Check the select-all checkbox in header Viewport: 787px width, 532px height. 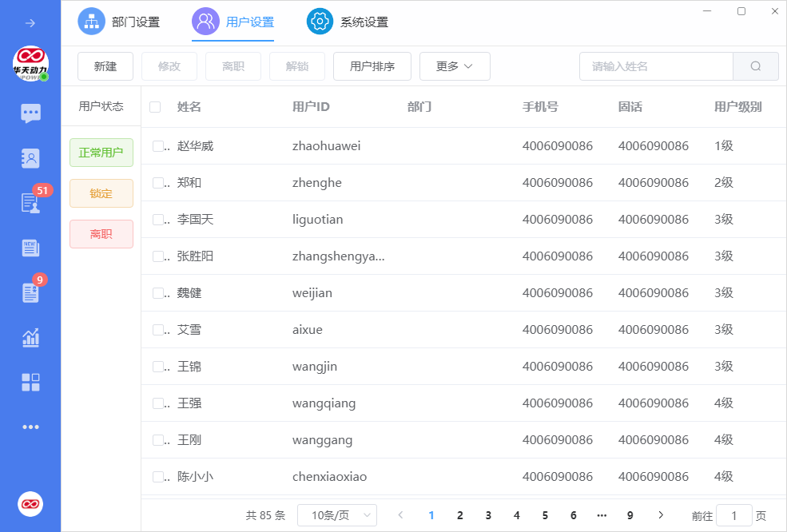tap(155, 107)
